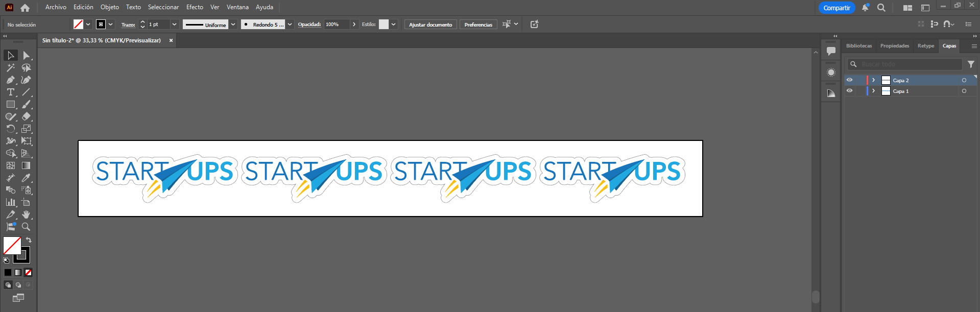Enable Draw Behind mode
Screen dimensions: 980x312
pos(18,285)
